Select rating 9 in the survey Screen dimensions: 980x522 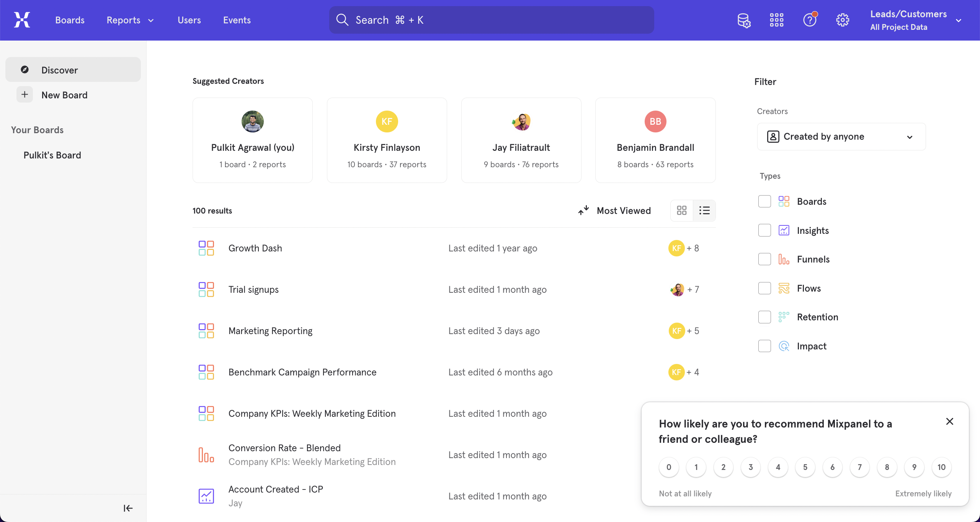pyautogui.click(x=914, y=467)
